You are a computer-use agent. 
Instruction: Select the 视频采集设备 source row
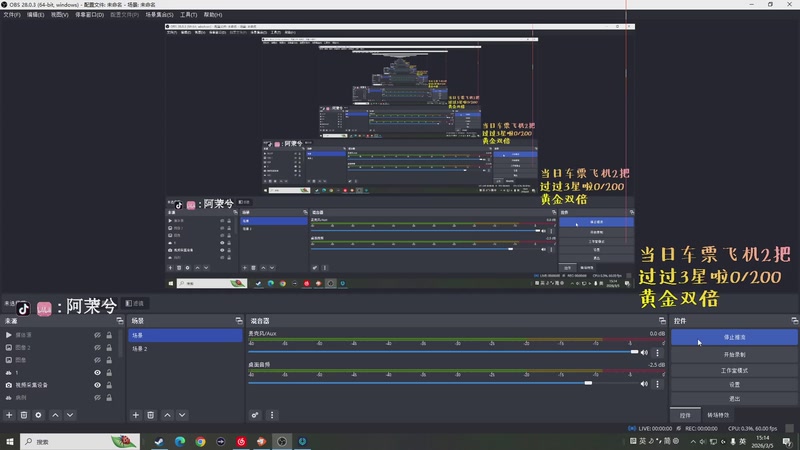pos(59,385)
